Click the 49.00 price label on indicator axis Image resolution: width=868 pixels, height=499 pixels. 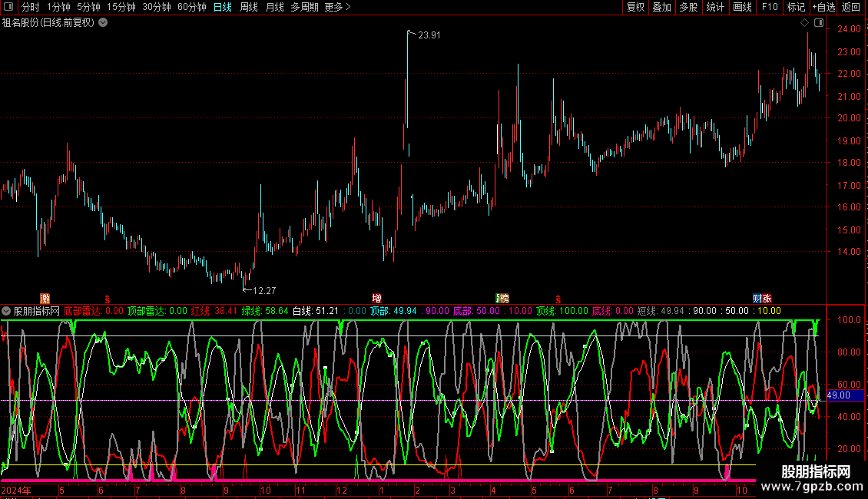point(838,395)
